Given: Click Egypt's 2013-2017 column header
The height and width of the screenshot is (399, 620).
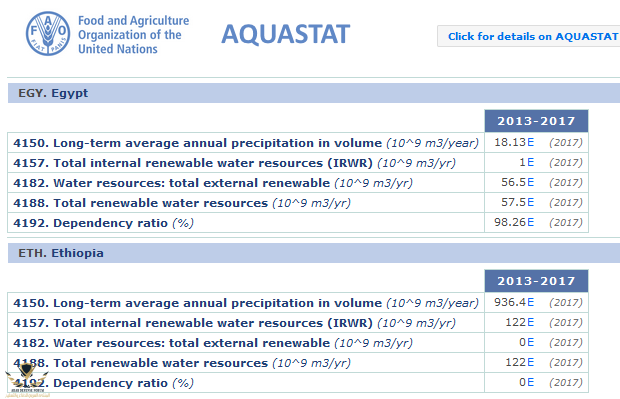Looking at the screenshot, I should click(536, 121).
